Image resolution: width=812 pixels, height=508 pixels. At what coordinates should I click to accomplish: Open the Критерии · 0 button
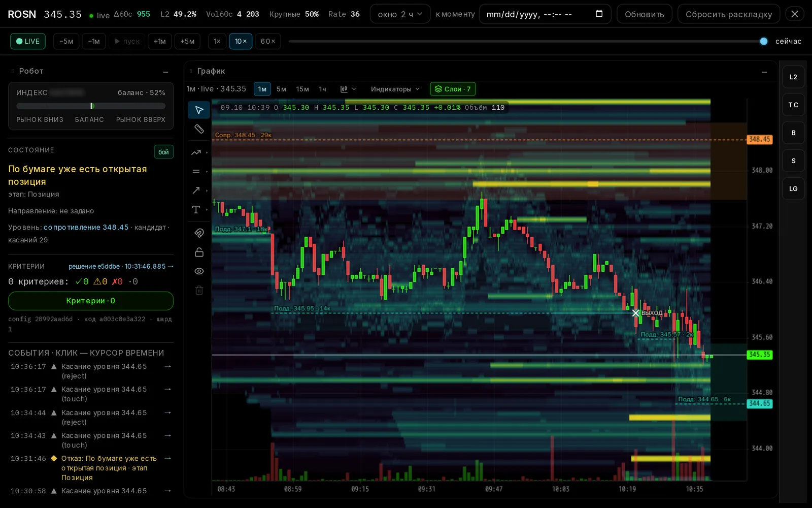91,301
